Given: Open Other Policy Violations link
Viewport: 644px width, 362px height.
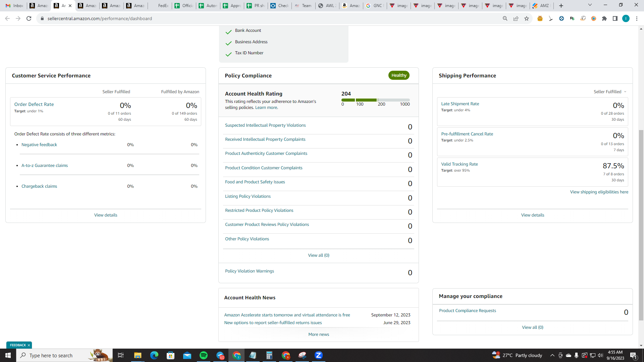Looking at the screenshot, I should (247, 239).
